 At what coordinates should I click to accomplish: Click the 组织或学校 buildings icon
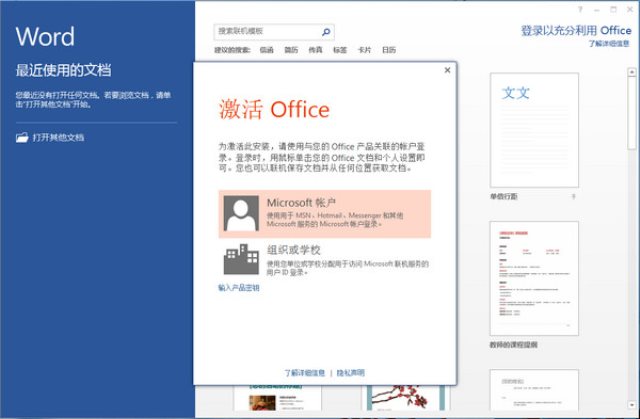click(241, 259)
